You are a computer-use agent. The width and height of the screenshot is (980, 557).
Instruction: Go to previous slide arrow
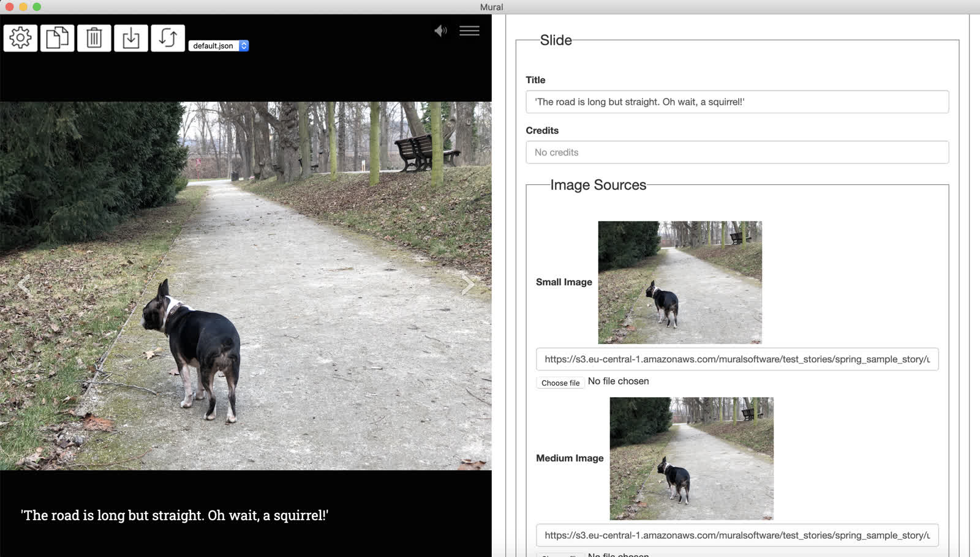pyautogui.click(x=23, y=285)
